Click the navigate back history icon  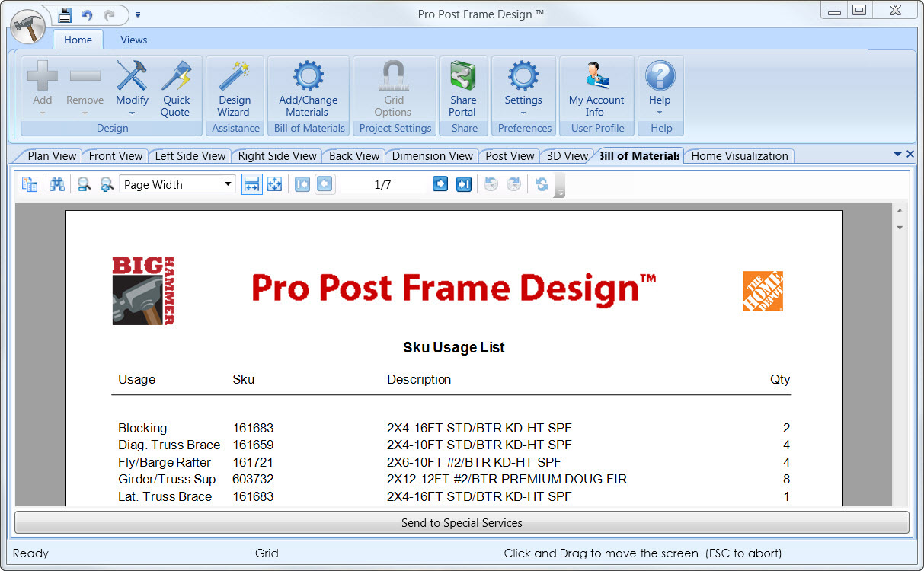(491, 184)
